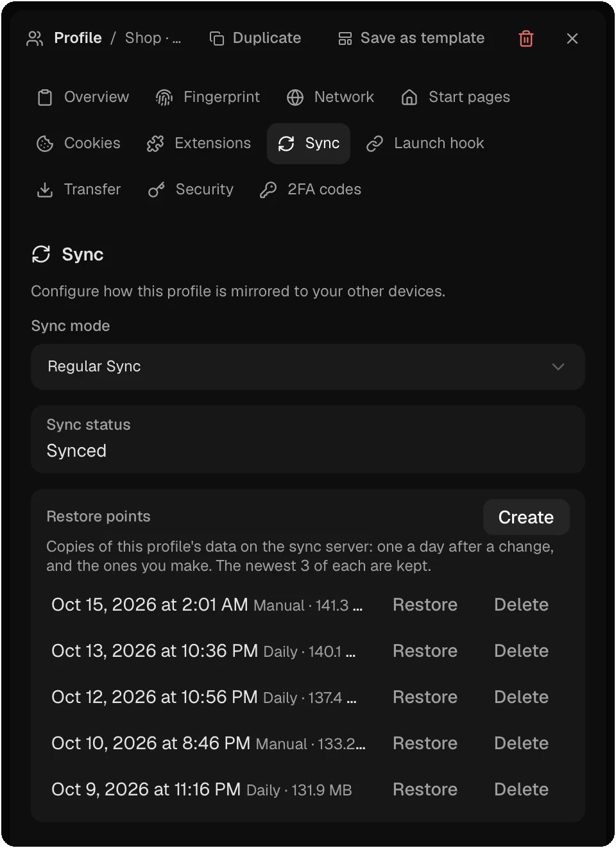This screenshot has height=848, width=616.
Task: Create a new restore point
Action: (x=526, y=518)
